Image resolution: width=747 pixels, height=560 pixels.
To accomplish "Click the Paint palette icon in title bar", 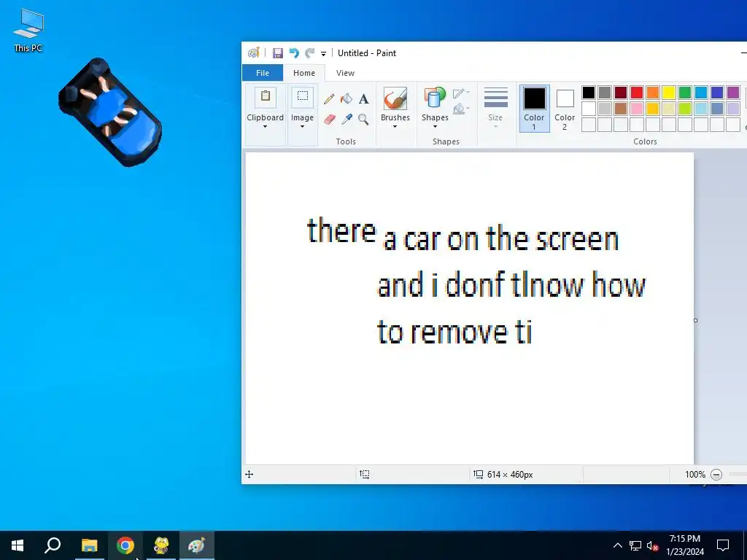I will [x=253, y=52].
